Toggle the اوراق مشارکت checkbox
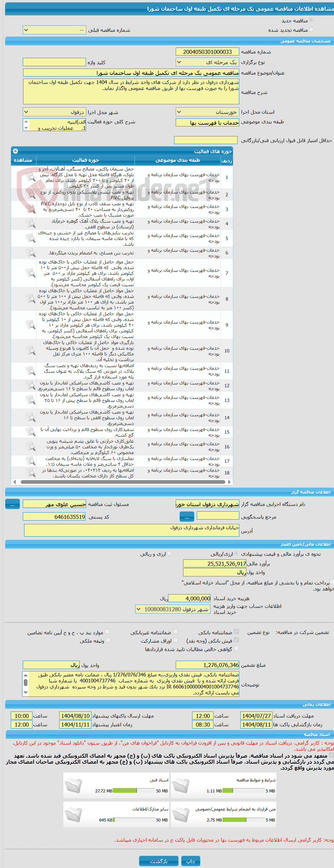The height and width of the screenshot is (868, 334). point(175,640)
